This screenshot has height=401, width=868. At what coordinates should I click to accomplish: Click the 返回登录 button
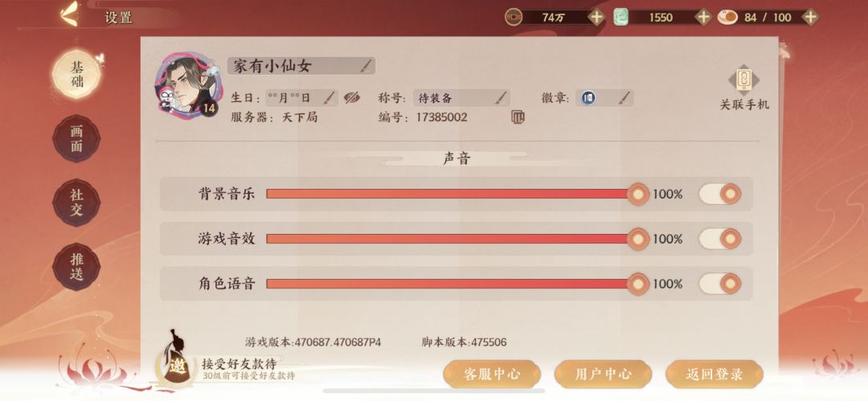(x=714, y=374)
